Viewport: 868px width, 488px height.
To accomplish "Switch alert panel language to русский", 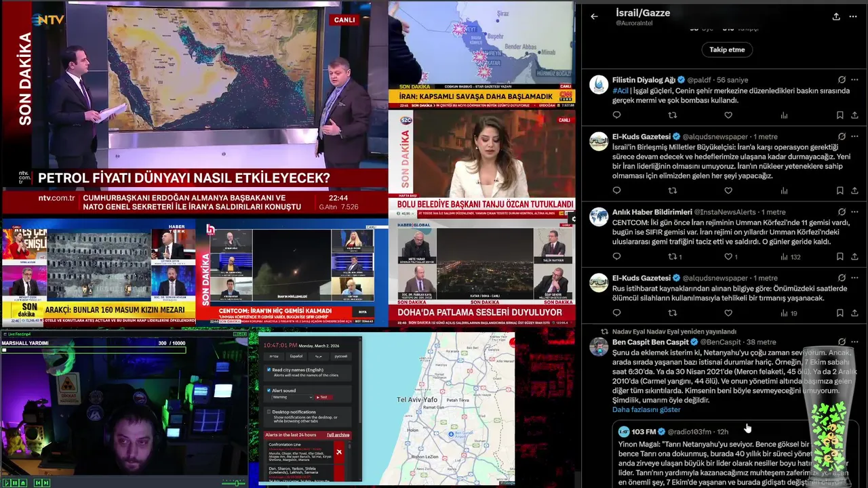I will tap(340, 356).
